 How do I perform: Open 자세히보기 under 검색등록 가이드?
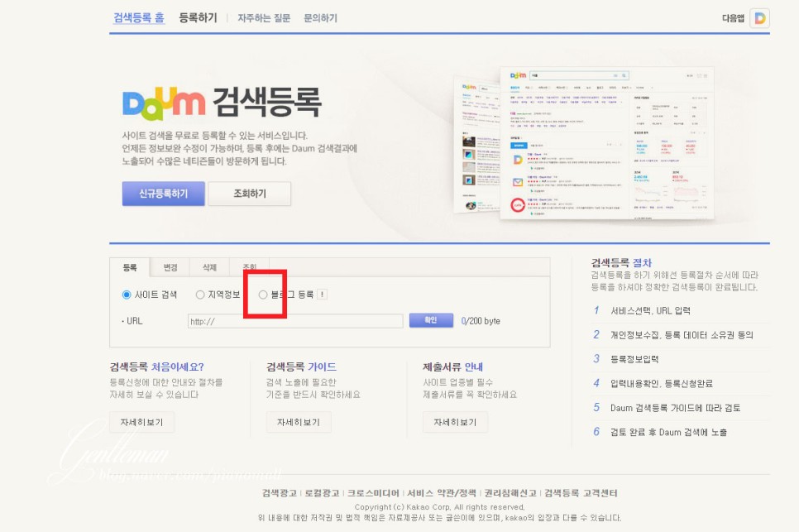point(299,423)
